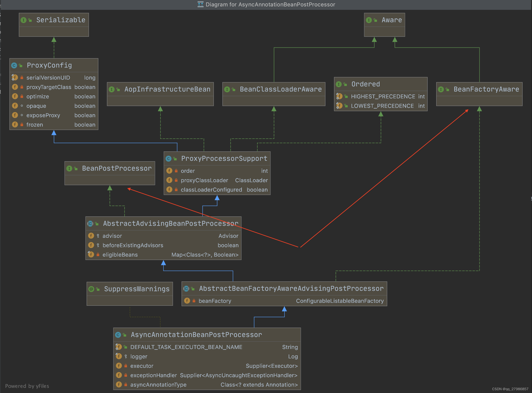The width and height of the screenshot is (532, 393).
Task: Click the ProxyConfig class icon
Action: 14,65
